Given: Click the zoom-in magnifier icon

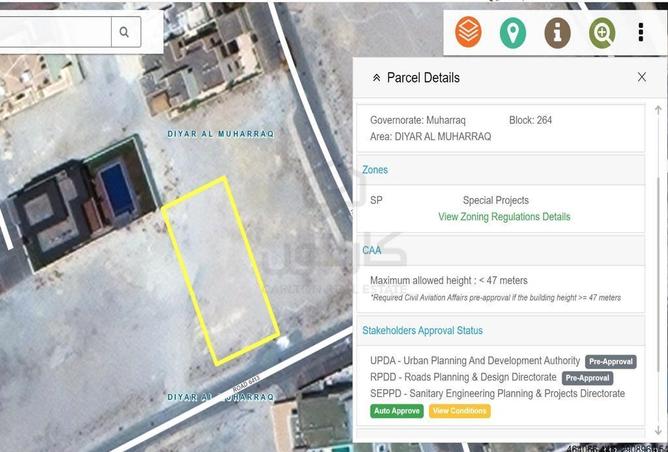Looking at the screenshot, I should [x=602, y=32].
